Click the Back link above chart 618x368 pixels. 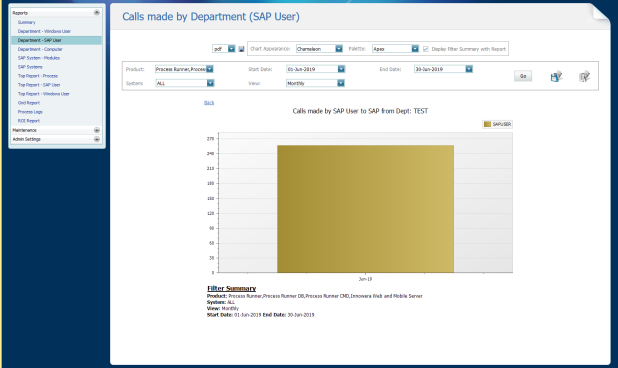[209, 102]
